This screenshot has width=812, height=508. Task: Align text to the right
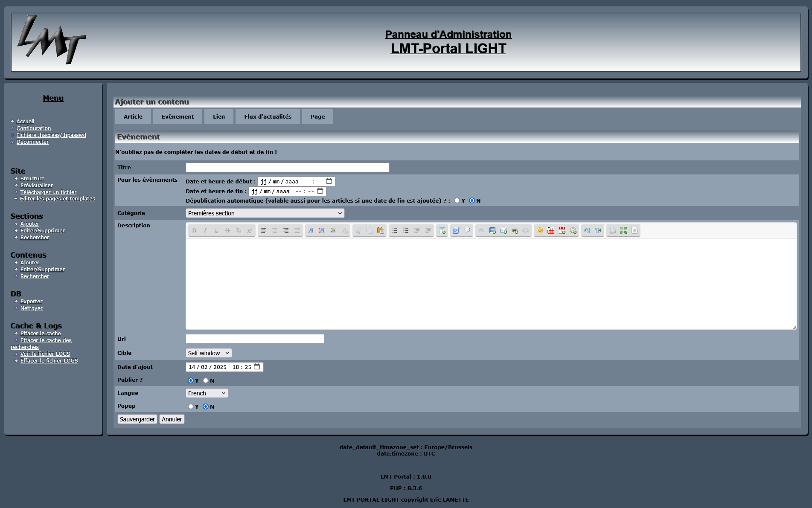click(286, 230)
